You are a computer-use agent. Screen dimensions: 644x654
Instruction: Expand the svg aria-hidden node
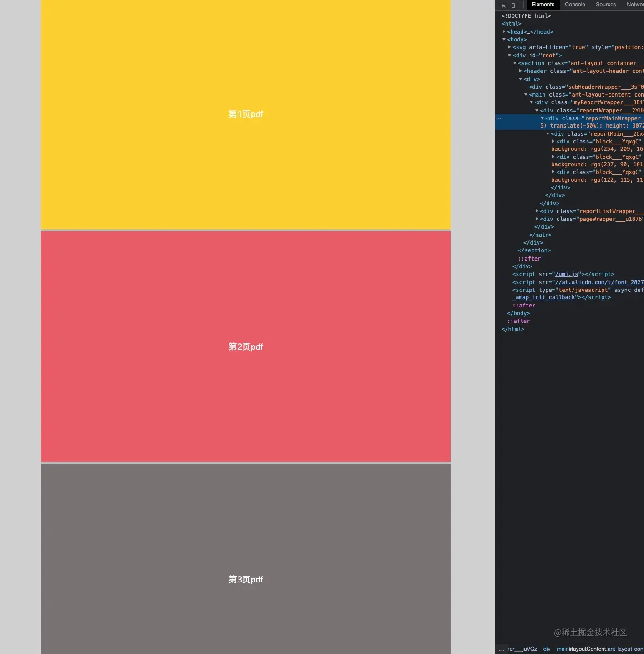click(509, 47)
